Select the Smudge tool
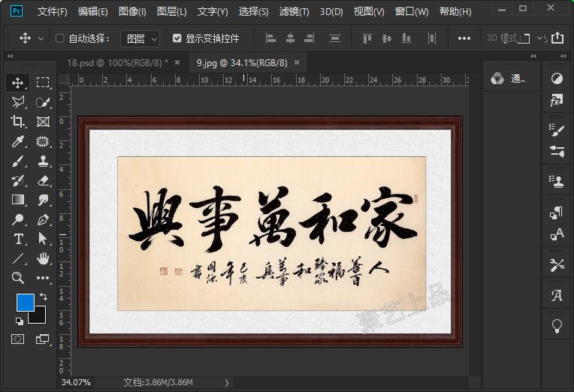The width and height of the screenshot is (574, 392). [43, 200]
